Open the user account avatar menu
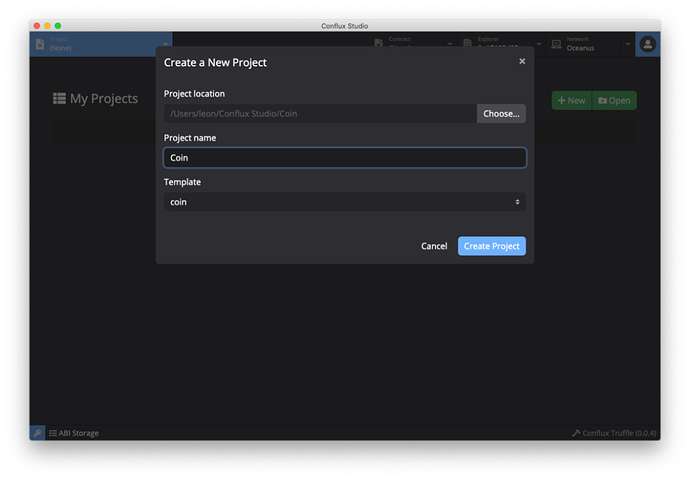Viewport: 690px width, 479px height. (x=648, y=44)
